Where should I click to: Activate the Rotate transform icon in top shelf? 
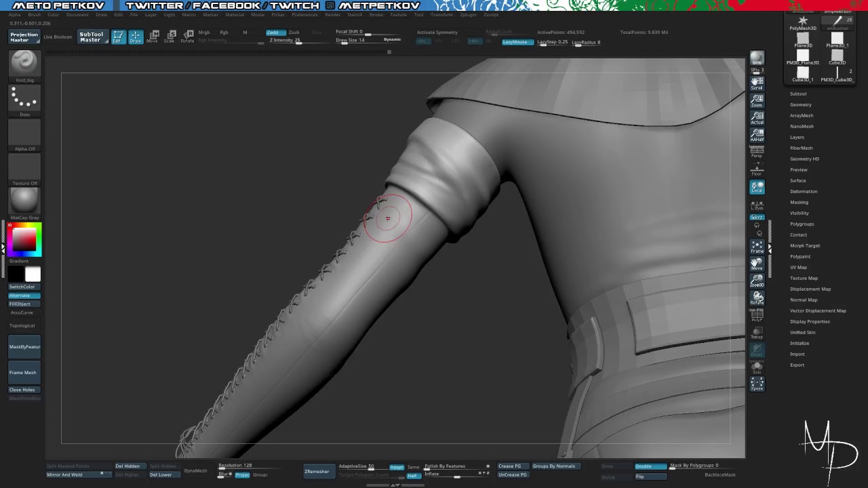coord(187,37)
